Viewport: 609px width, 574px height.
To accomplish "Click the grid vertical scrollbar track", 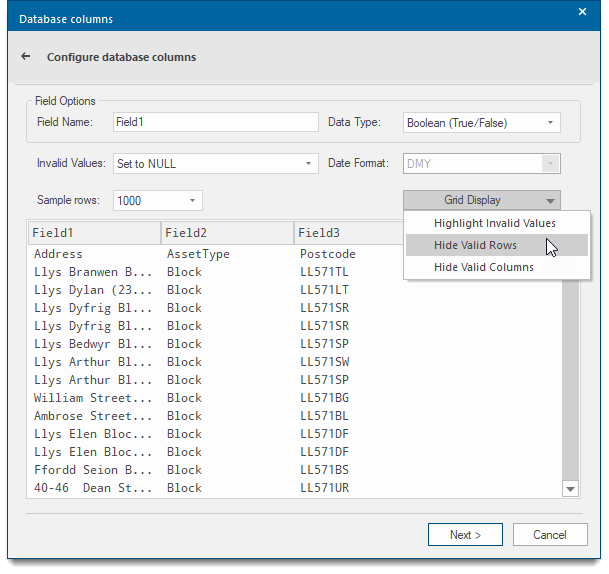I will coord(570,381).
